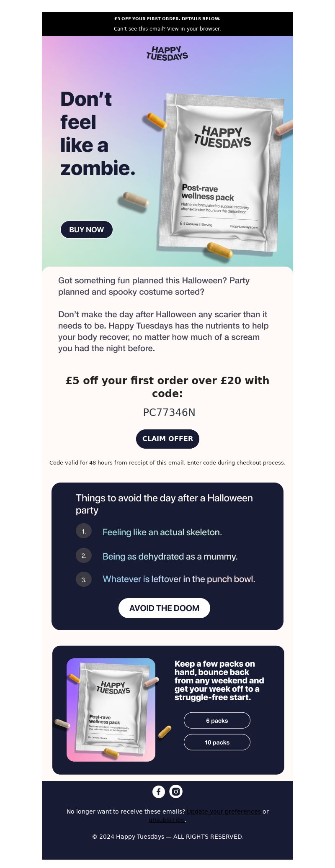Open the Instagram icon link

pyautogui.click(x=176, y=791)
